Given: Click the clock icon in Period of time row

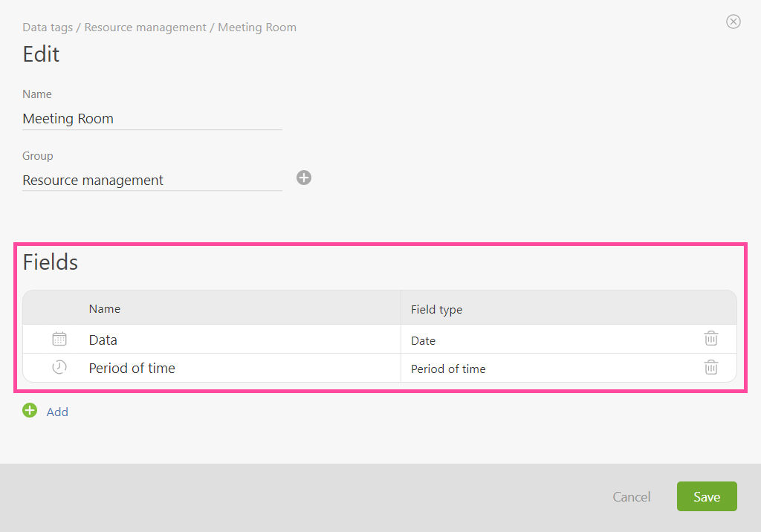Looking at the screenshot, I should 59,367.
